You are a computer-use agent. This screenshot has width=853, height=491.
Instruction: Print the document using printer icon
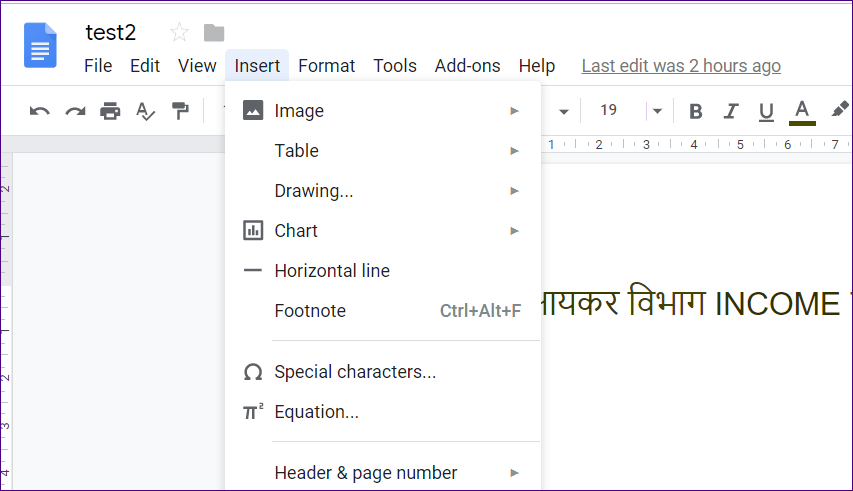110,111
